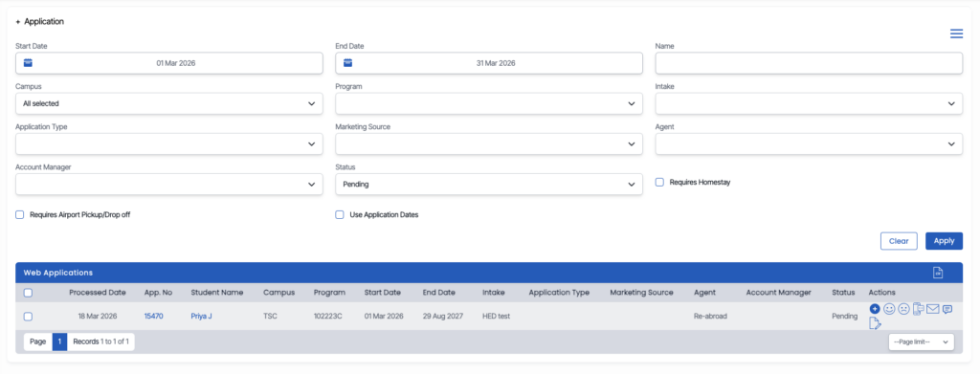Click the Program column header in table
Image resolution: width=980 pixels, height=374 pixels.
click(329, 292)
